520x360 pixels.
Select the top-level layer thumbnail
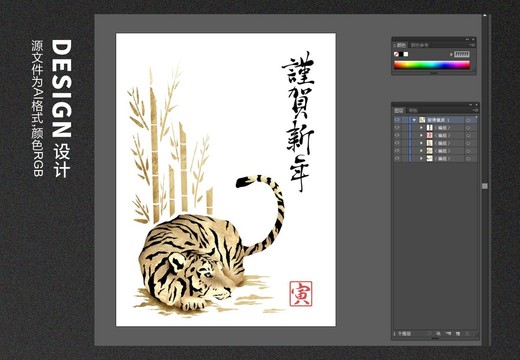point(422,120)
